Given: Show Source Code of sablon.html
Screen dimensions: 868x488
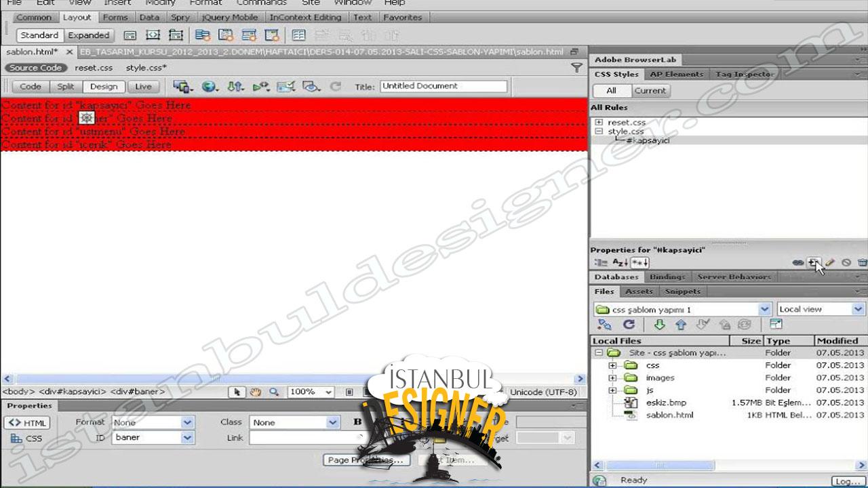Looking at the screenshot, I should click(35, 68).
